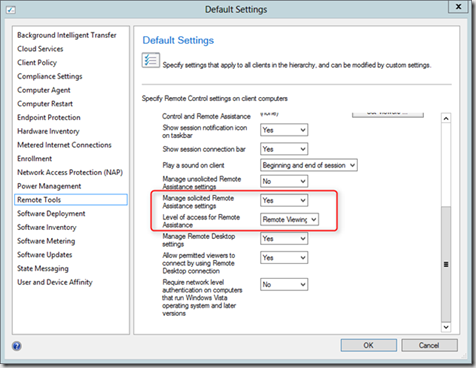Open Manage unsolicited Remote Assistance dropdown

(x=284, y=181)
